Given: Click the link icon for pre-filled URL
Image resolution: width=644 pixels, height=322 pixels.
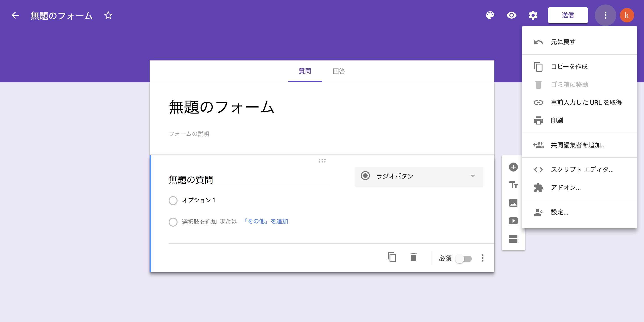Looking at the screenshot, I should coord(538,102).
